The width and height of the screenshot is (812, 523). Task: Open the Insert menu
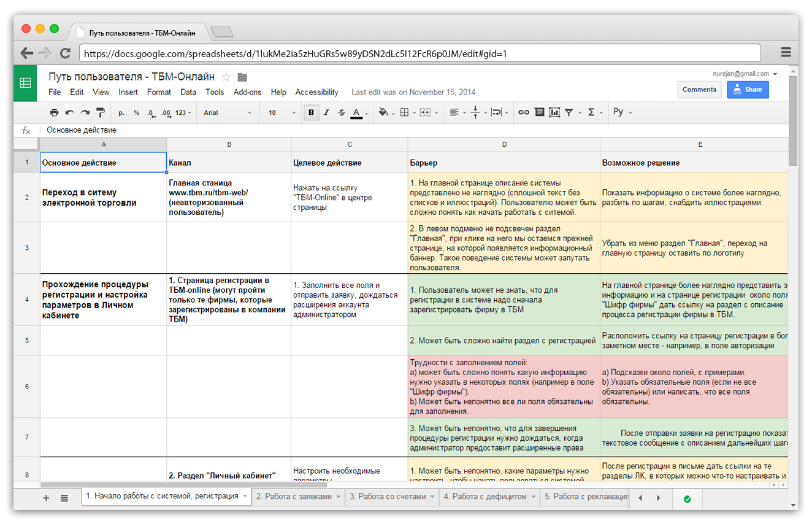[128, 92]
